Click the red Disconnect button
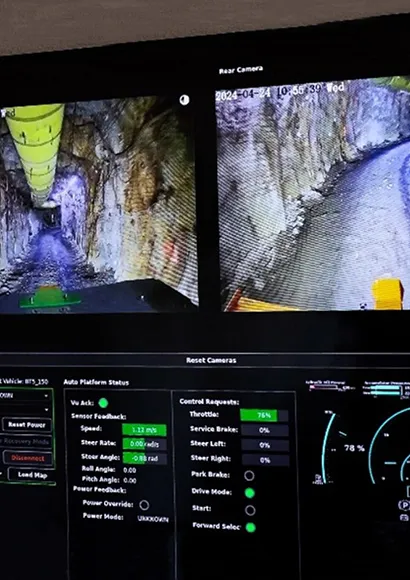 (x=27, y=458)
